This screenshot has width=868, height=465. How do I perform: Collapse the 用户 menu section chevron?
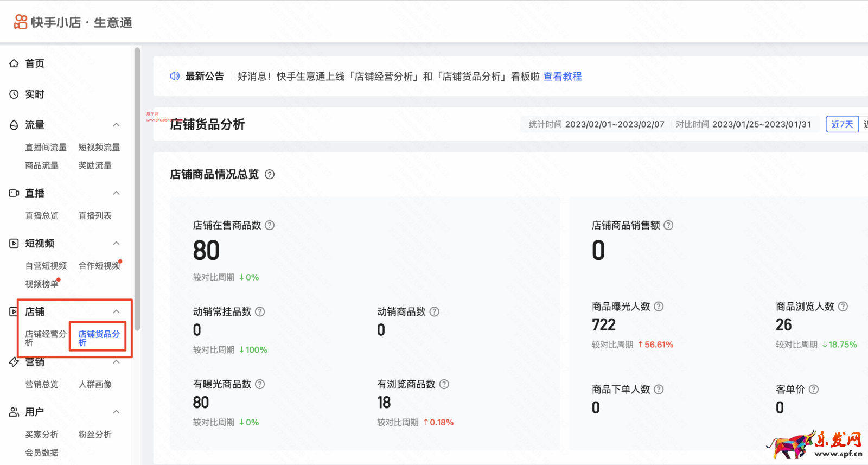pos(116,412)
